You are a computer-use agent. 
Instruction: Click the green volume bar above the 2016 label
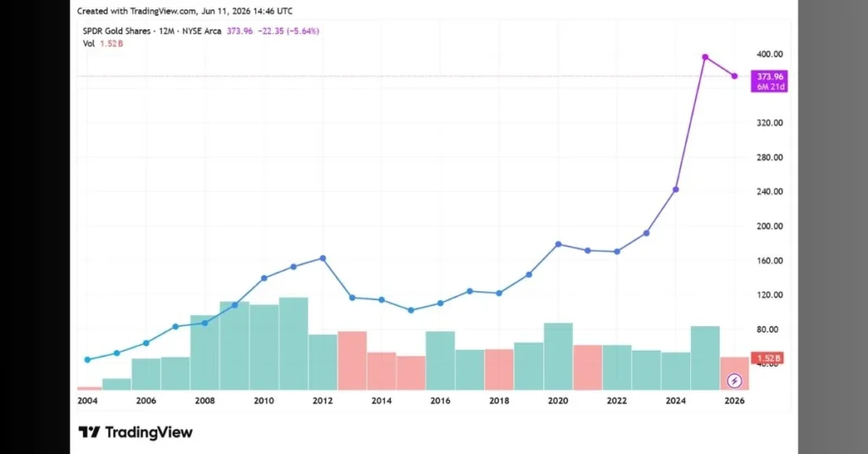click(441, 361)
